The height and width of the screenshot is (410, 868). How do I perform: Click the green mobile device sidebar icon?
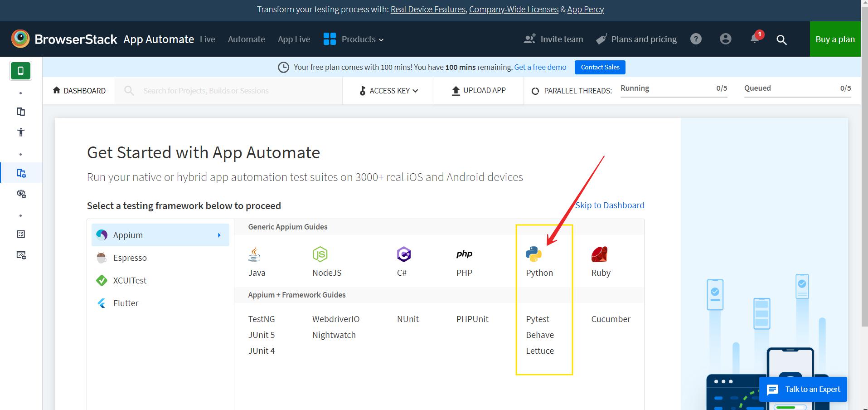21,71
